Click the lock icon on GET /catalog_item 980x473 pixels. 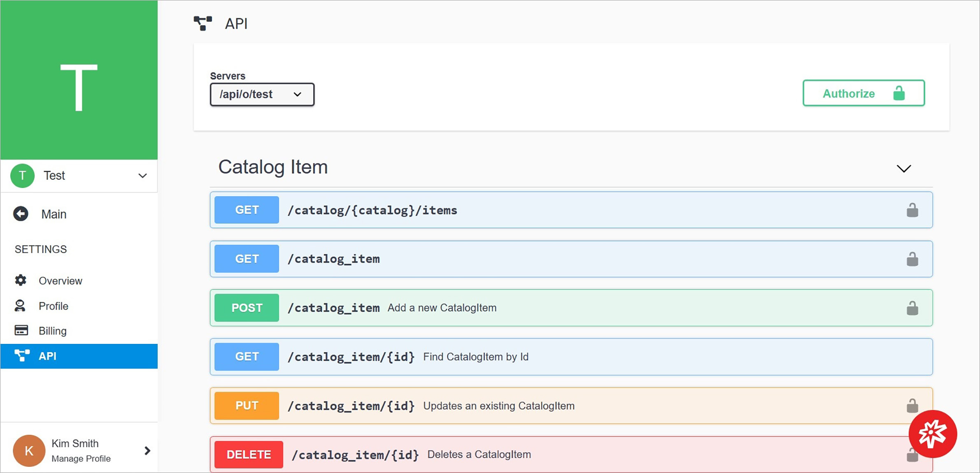[x=912, y=259]
